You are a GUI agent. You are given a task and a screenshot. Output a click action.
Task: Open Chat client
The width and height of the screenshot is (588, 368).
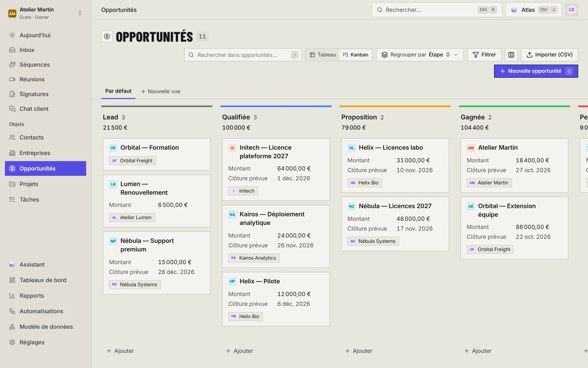(46, 109)
